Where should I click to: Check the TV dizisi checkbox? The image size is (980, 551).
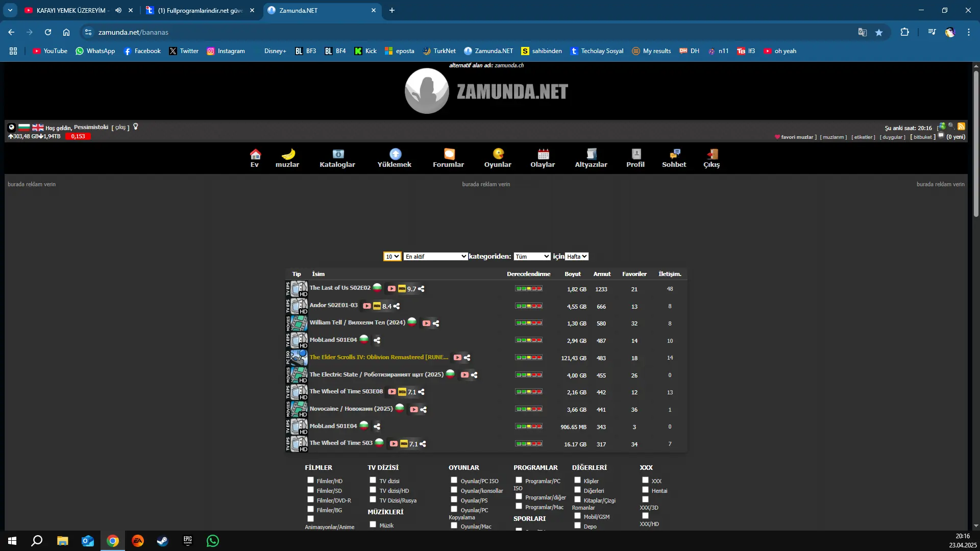pyautogui.click(x=373, y=480)
